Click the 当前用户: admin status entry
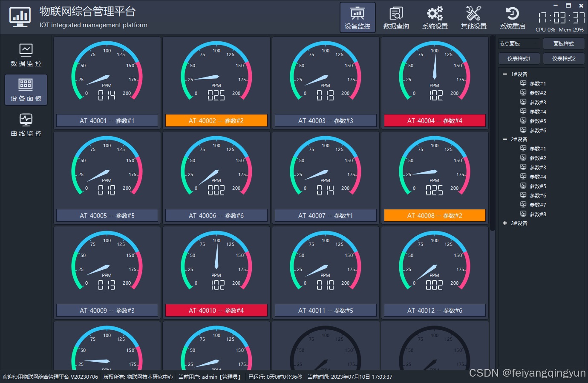 pos(210,377)
